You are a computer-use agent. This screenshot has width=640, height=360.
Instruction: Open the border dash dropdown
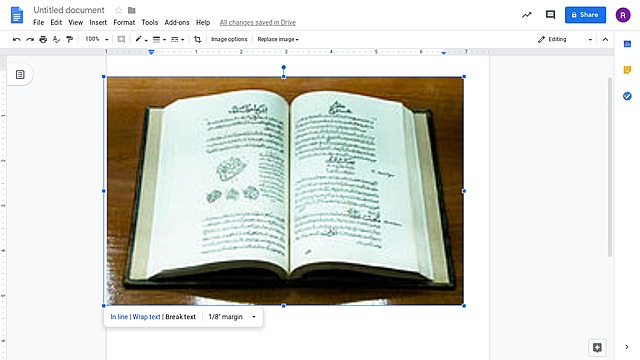[177, 40]
